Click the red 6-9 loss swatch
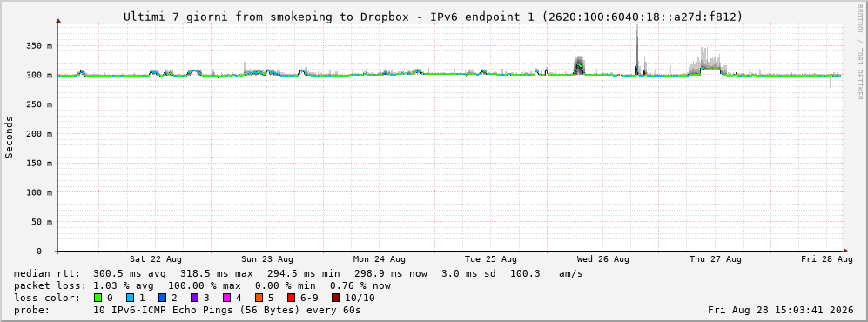Screen dimensions: 868x322 (x=290, y=299)
